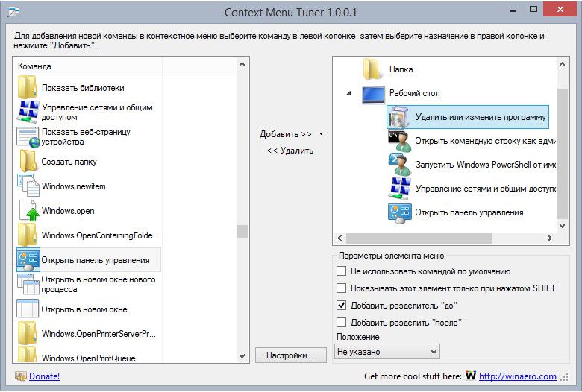Open the Положение dropdown showing Не указано
This screenshot has width=582, height=392.
coord(387,352)
